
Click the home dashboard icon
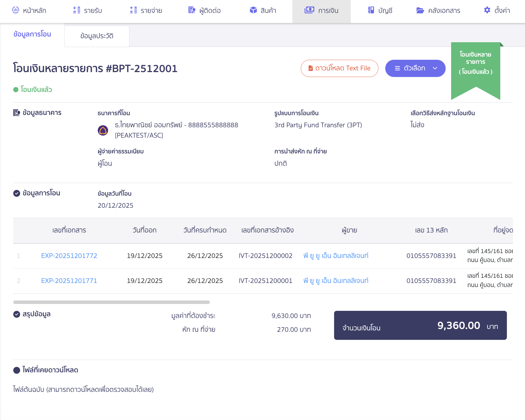(x=16, y=10)
